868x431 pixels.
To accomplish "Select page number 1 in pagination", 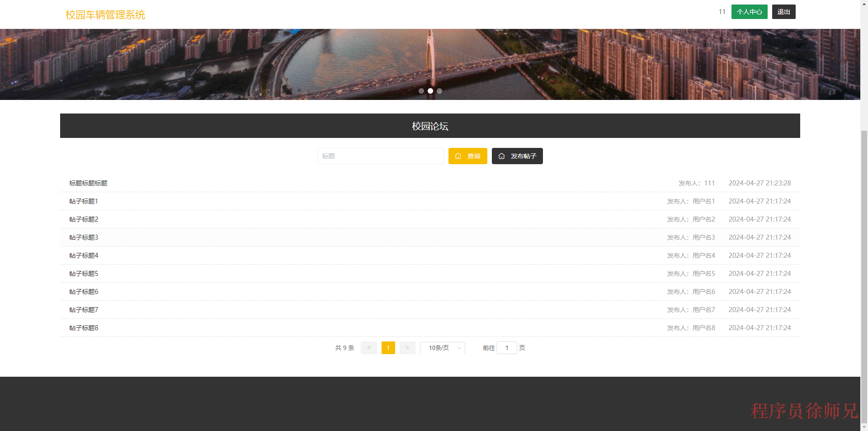I will click(x=387, y=348).
